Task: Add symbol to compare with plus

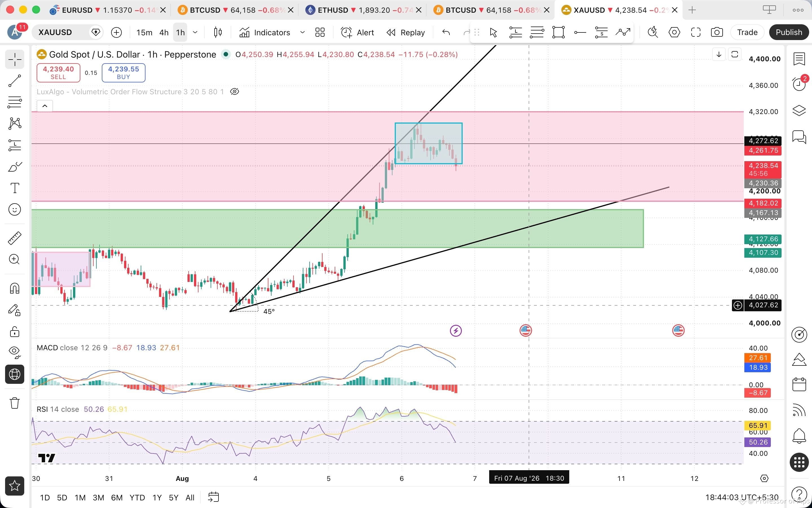Action: pyautogui.click(x=116, y=32)
